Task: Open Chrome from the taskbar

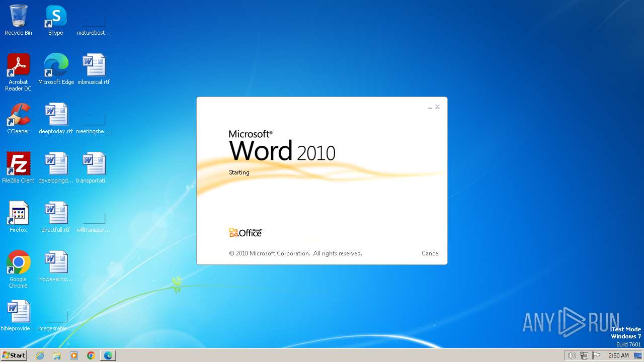Action: (91, 355)
